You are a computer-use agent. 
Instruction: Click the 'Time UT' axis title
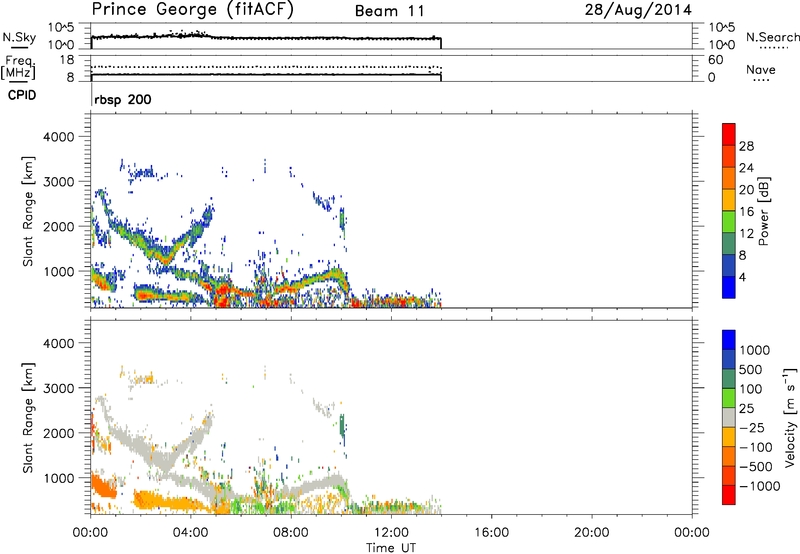click(391, 547)
